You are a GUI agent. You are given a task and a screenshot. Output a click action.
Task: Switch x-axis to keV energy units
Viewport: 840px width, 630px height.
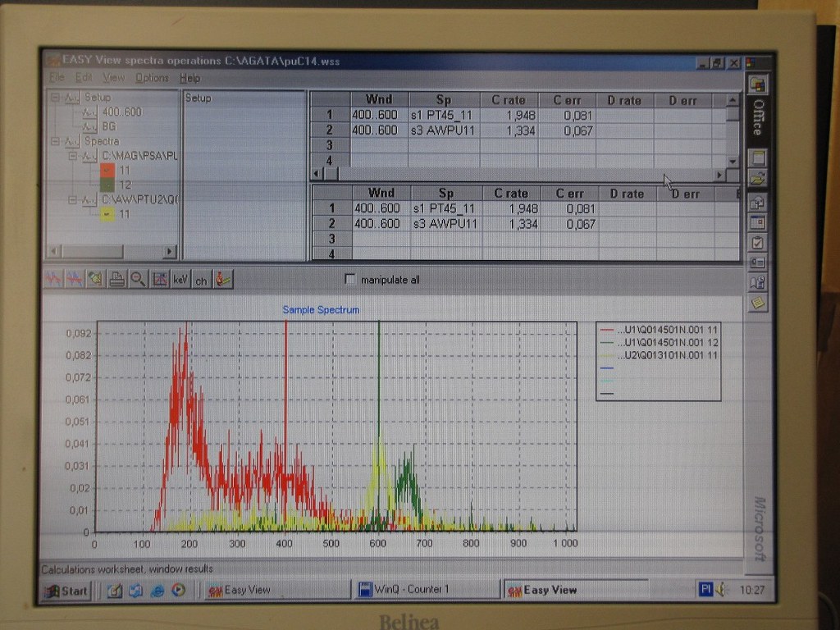tap(180, 280)
